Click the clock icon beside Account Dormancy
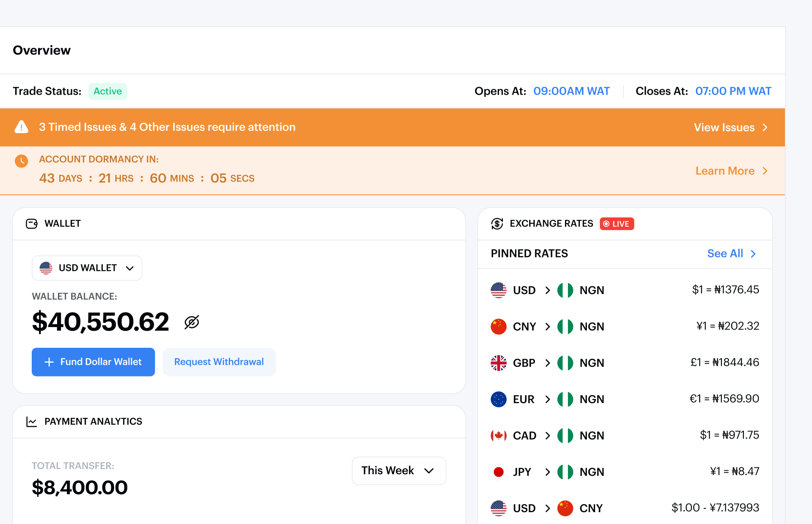The image size is (812, 524). click(22, 161)
